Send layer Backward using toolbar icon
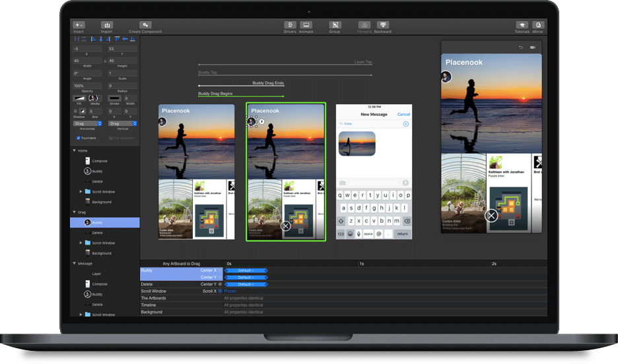This screenshot has width=618, height=364. pos(382,25)
